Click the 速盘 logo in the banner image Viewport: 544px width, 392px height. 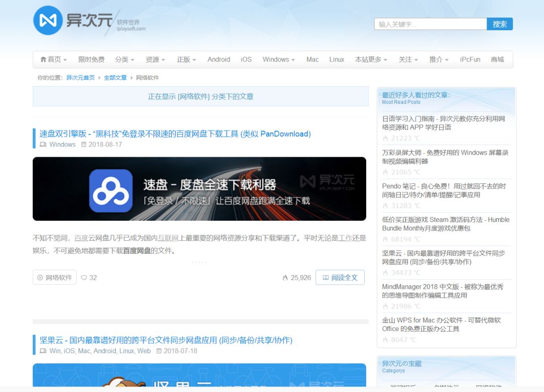coord(109,189)
